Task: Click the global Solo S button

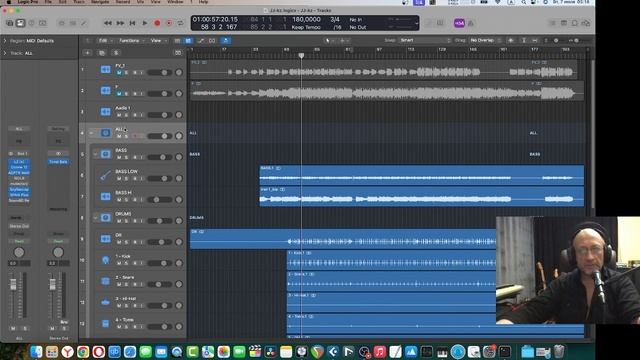Action: tap(116, 53)
